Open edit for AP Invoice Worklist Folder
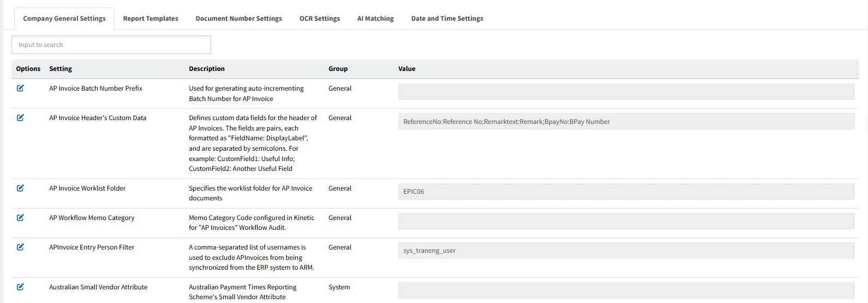Image resolution: width=868 pixels, height=303 pixels. [20, 188]
